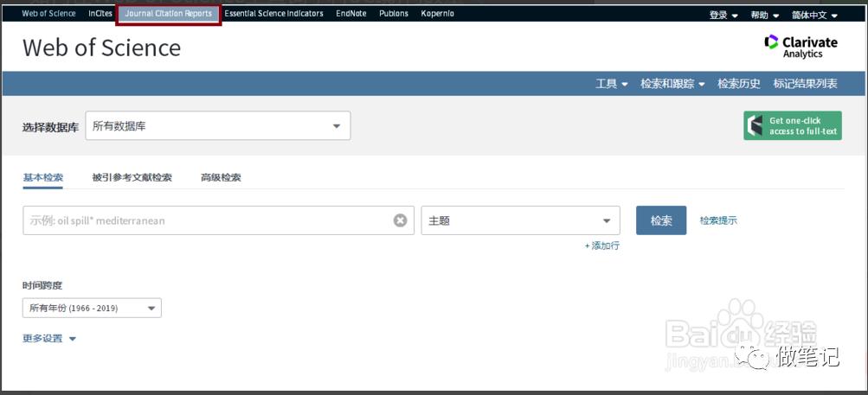
Task: Open 标记结果列表 marked list
Action: point(806,84)
